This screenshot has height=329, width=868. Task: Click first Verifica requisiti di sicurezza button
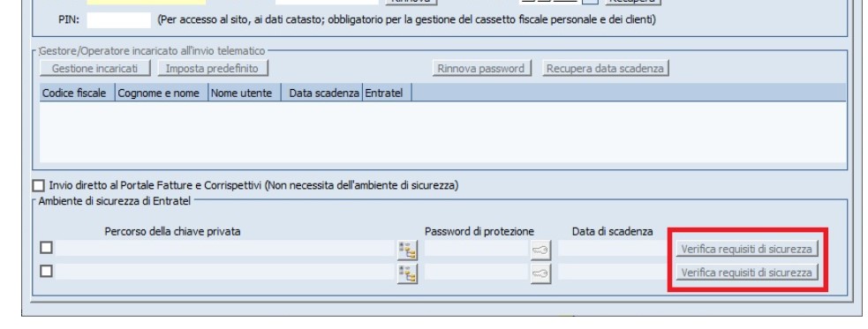[746, 249]
